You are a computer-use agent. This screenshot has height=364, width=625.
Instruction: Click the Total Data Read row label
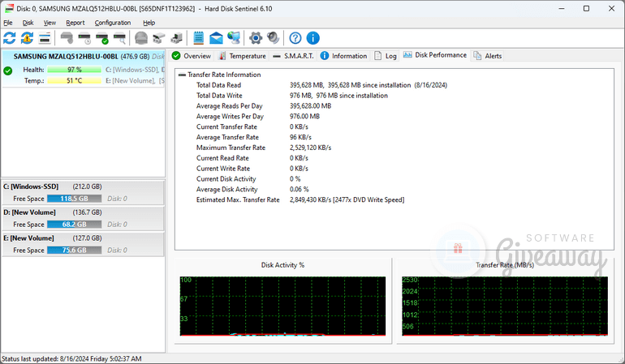pos(218,85)
